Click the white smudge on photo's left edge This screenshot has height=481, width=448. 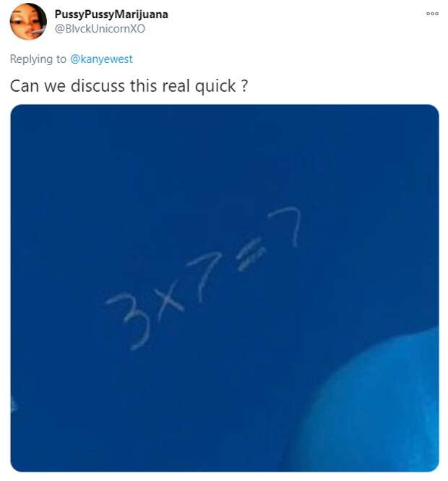(x=13, y=404)
